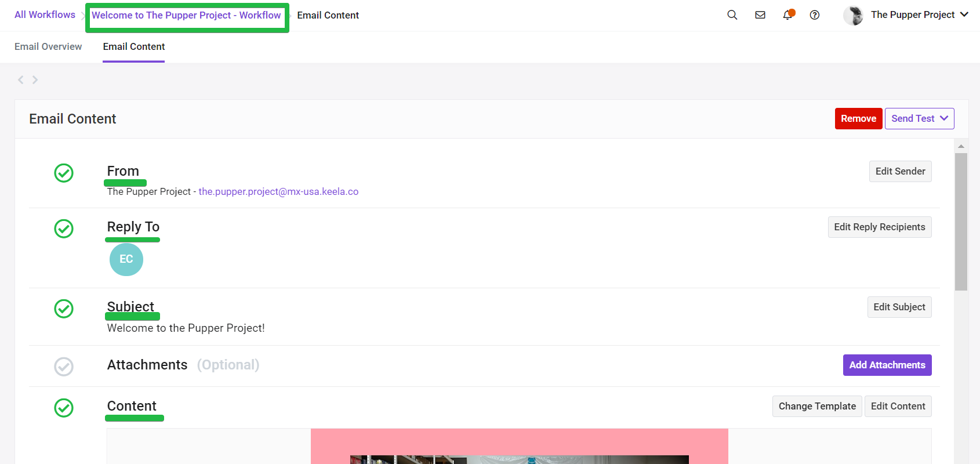Switch to the Email Overview tab
Viewport: 980px width, 464px height.
pyautogui.click(x=48, y=46)
